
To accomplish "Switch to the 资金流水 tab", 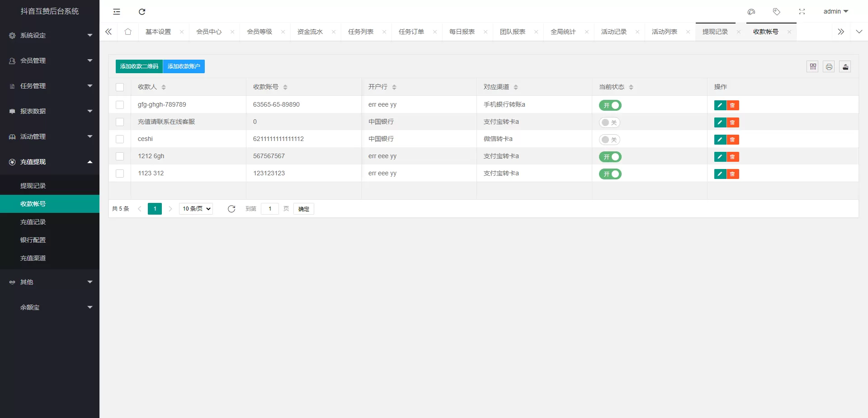I will pyautogui.click(x=310, y=32).
